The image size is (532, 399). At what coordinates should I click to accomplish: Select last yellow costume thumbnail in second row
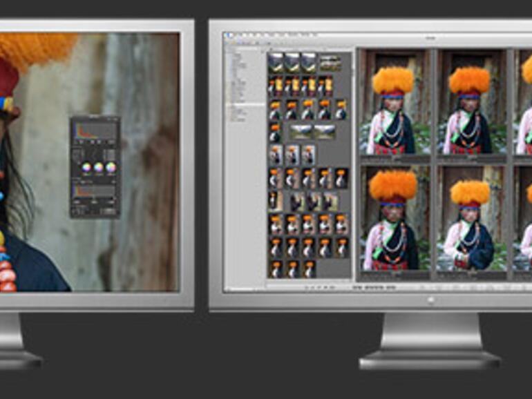click(x=325, y=86)
